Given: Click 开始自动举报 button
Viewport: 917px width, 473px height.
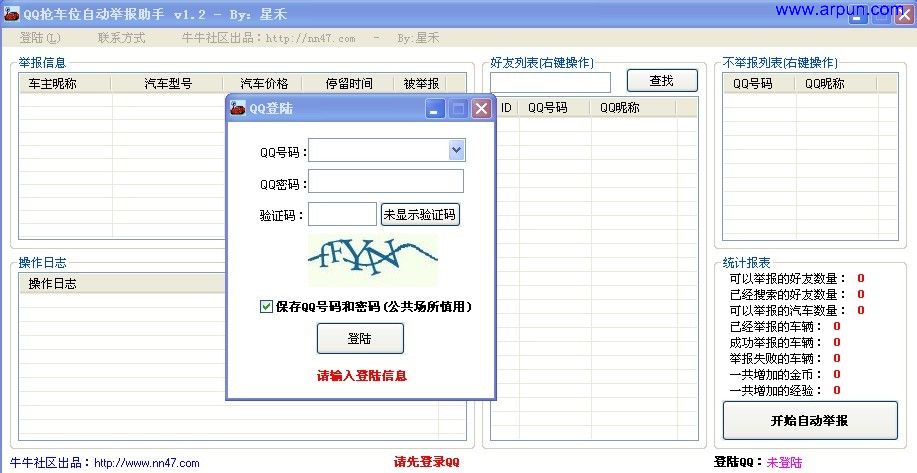Looking at the screenshot, I should click(x=810, y=421).
